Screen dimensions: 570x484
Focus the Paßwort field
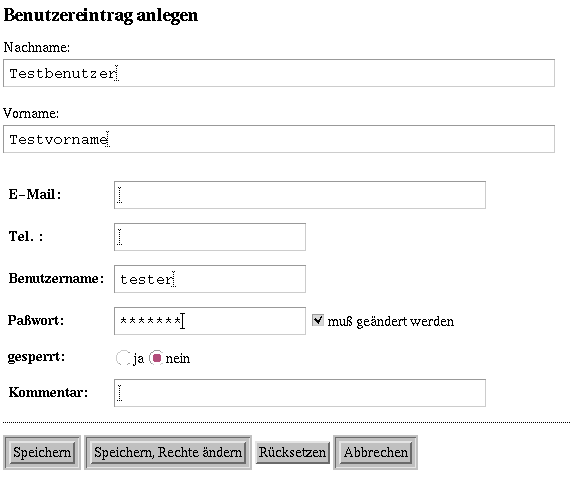210,321
